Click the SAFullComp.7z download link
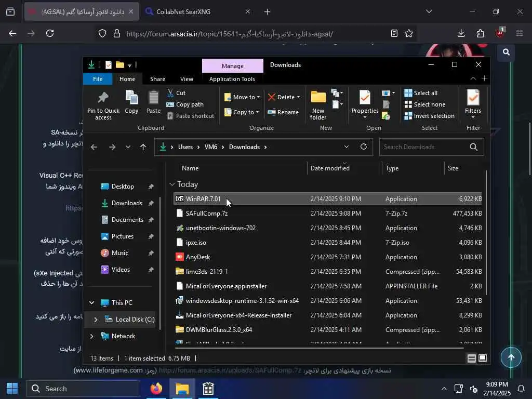 tap(230, 370)
